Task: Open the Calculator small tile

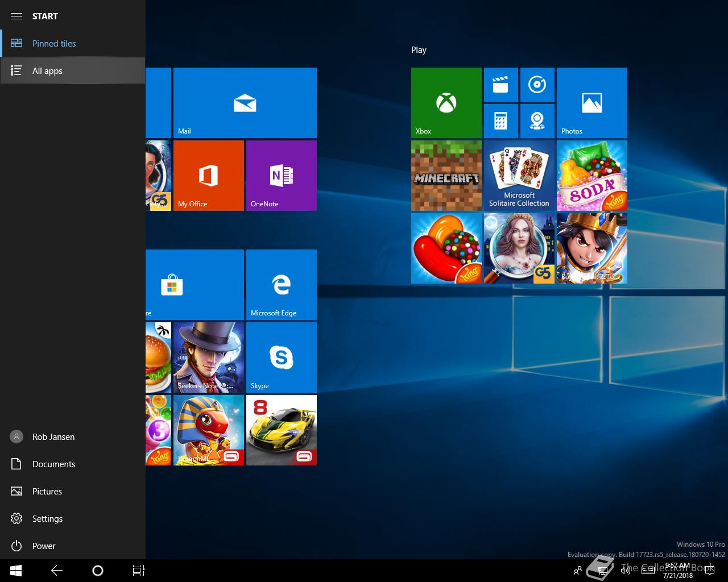Action: click(500, 121)
